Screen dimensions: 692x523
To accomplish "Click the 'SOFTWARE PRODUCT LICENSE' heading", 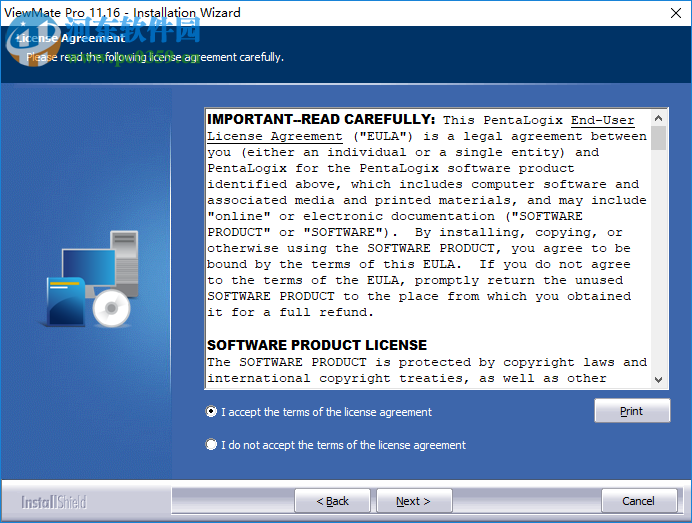I will [x=317, y=345].
